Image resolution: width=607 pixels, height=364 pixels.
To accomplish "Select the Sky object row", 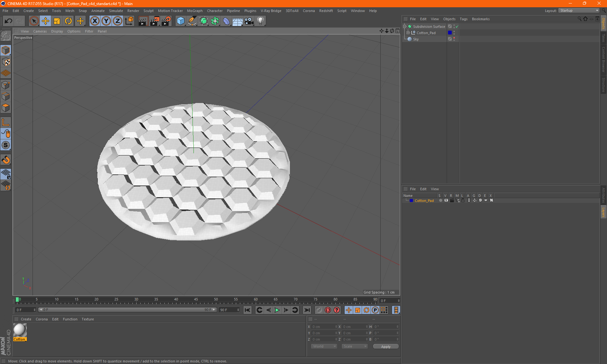I will [x=416, y=39].
